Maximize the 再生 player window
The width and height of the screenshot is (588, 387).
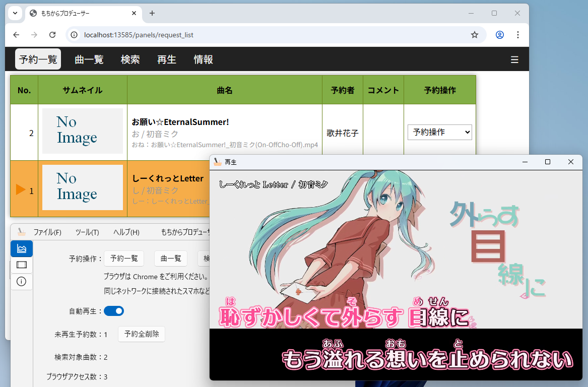pos(548,162)
